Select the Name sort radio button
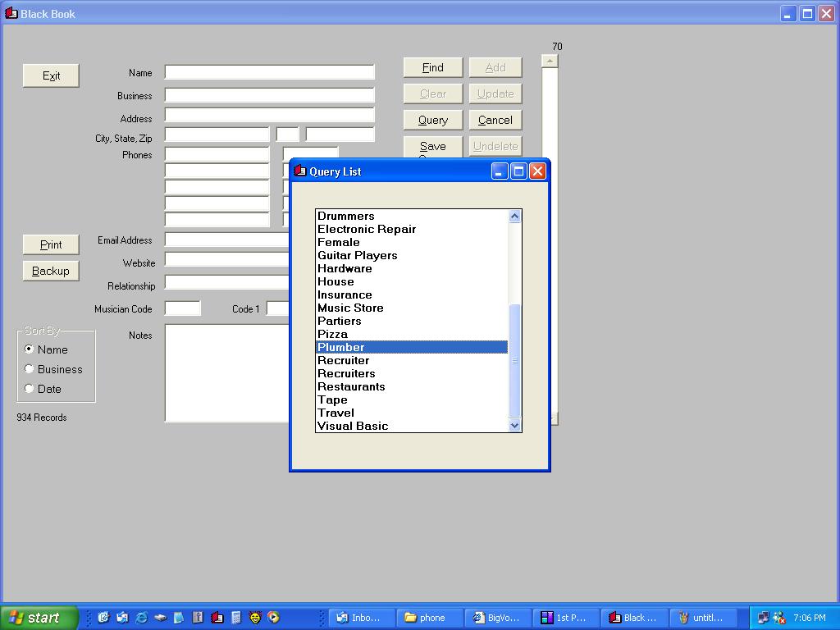Viewport: 840px width, 630px height. coord(30,349)
